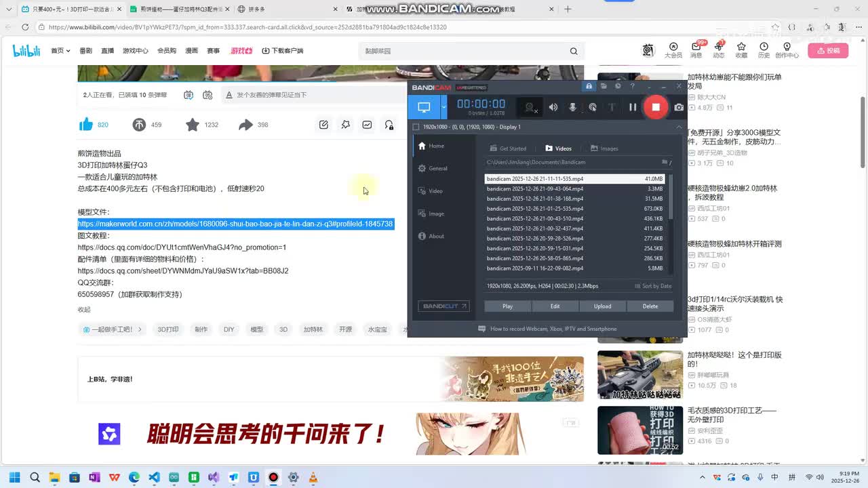Select bandicam 2025-09-11 16-22-09-082.mp4
Screen dimensions: 868x488
(575, 268)
